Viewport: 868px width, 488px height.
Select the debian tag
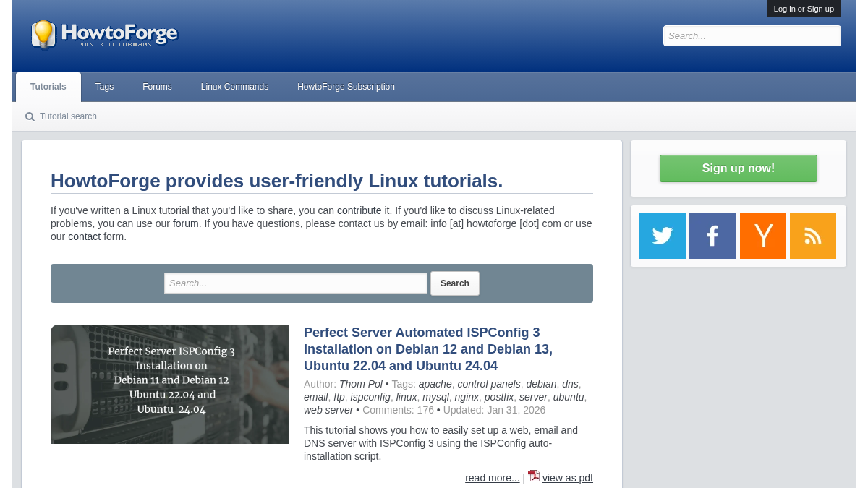541,384
